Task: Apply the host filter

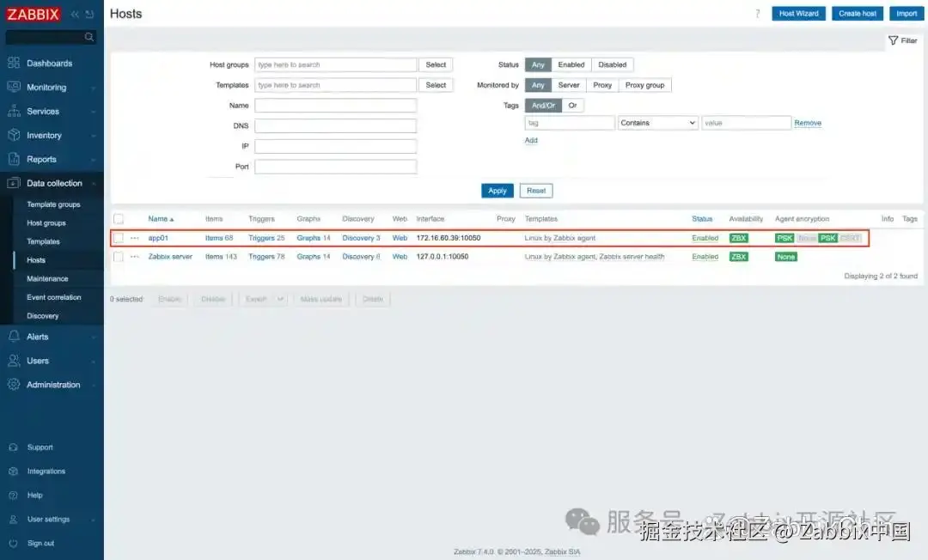Action: [x=498, y=191]
